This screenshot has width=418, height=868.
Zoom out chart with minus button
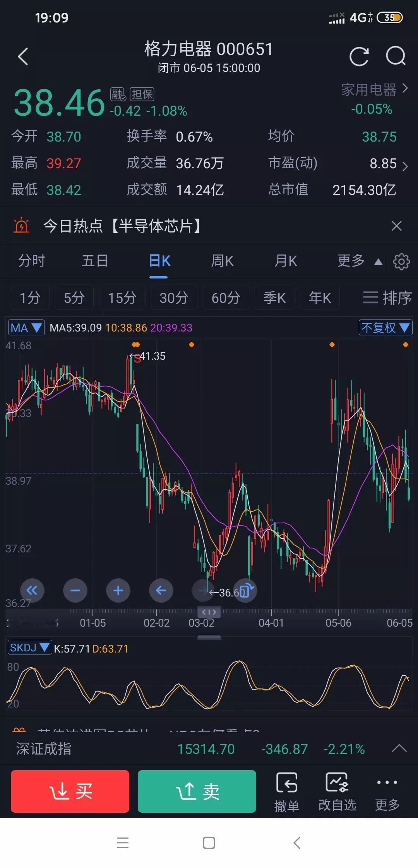[75, 590]
